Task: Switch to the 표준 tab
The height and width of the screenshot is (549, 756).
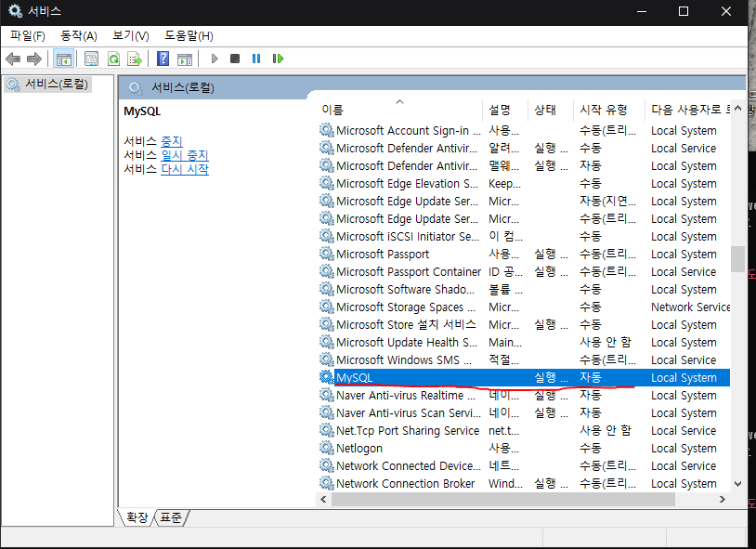Action: (x=171, y=517)
